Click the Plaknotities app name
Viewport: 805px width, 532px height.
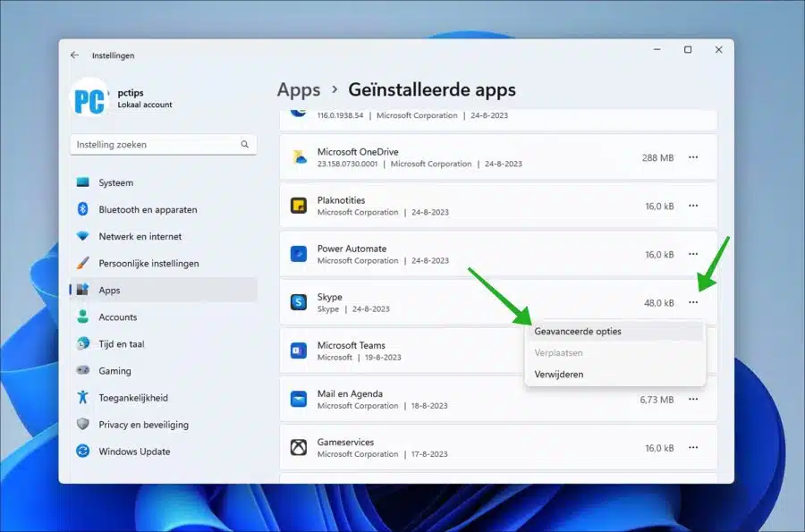341,200
